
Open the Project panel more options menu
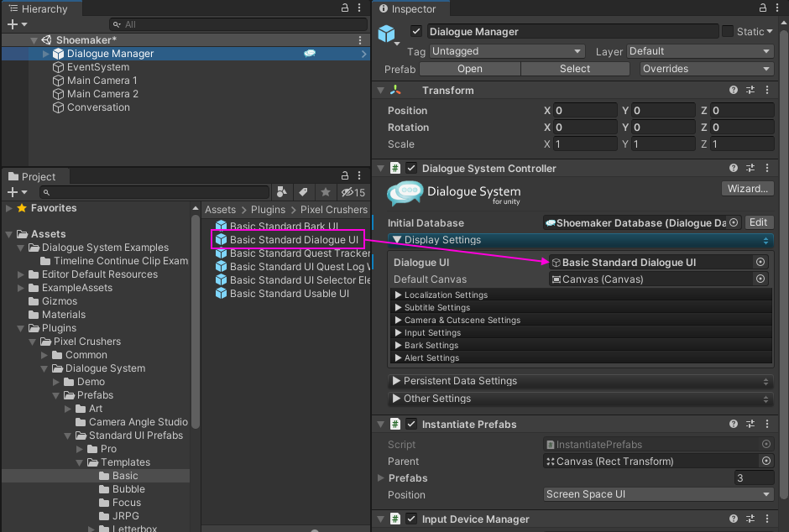click(359, 175)
